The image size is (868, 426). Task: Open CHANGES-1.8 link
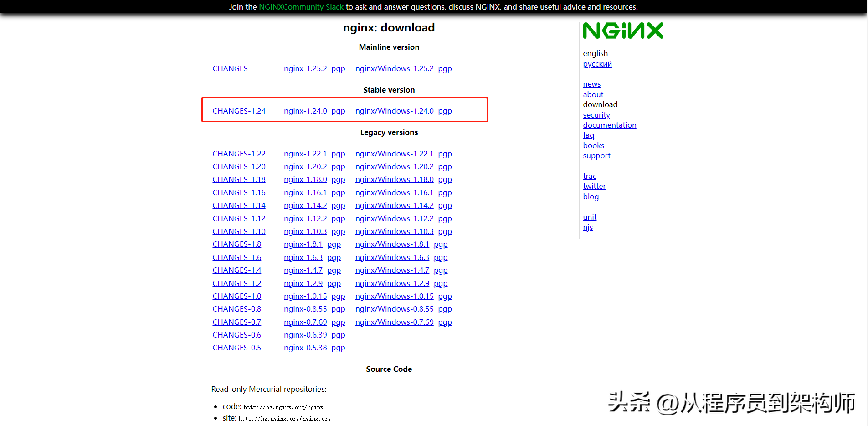coord(237,244)
